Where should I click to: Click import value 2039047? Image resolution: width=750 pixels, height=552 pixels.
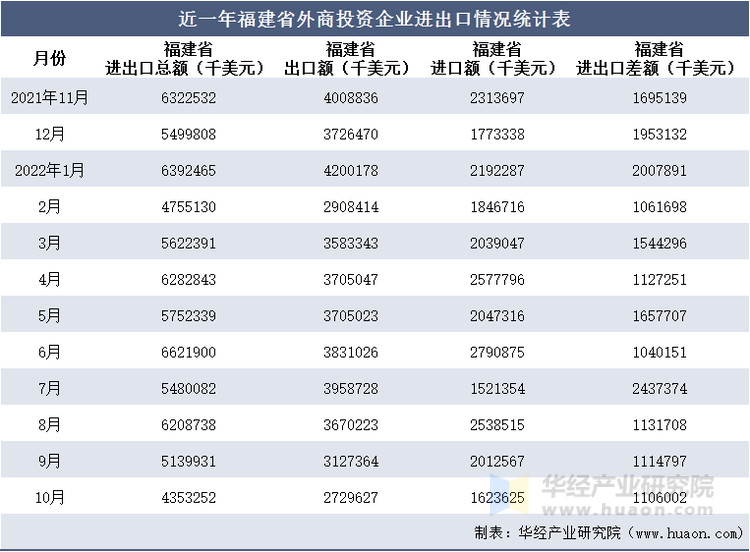[497, 243]
